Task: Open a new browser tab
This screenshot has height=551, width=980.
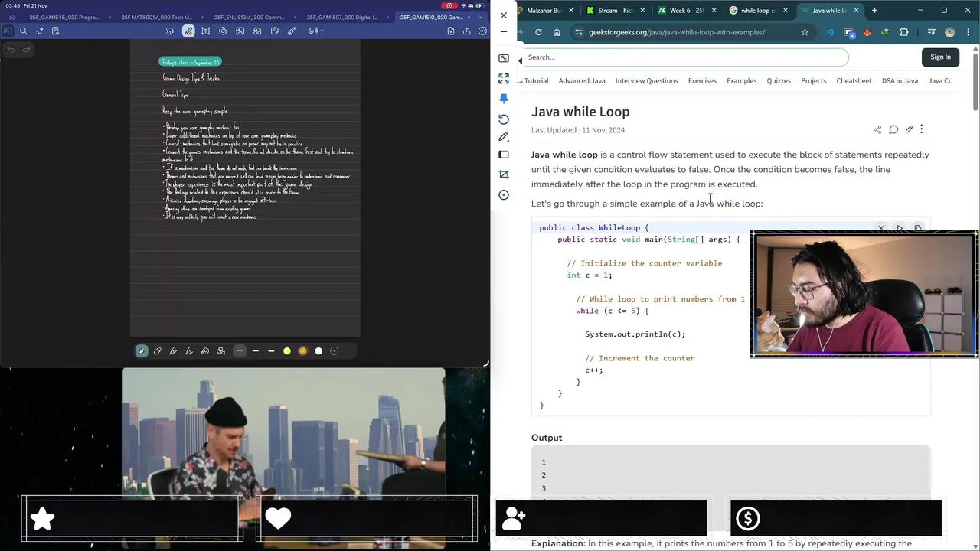Action: click(874, 11)
